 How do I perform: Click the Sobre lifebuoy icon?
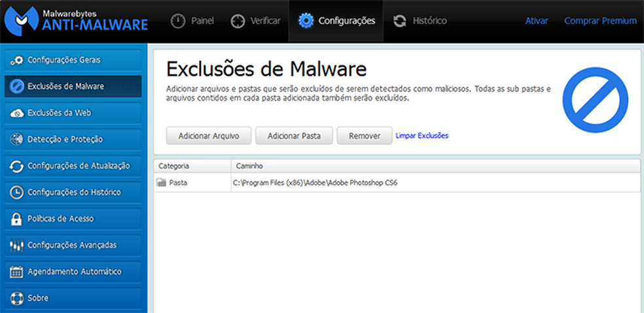click(16, 298)
